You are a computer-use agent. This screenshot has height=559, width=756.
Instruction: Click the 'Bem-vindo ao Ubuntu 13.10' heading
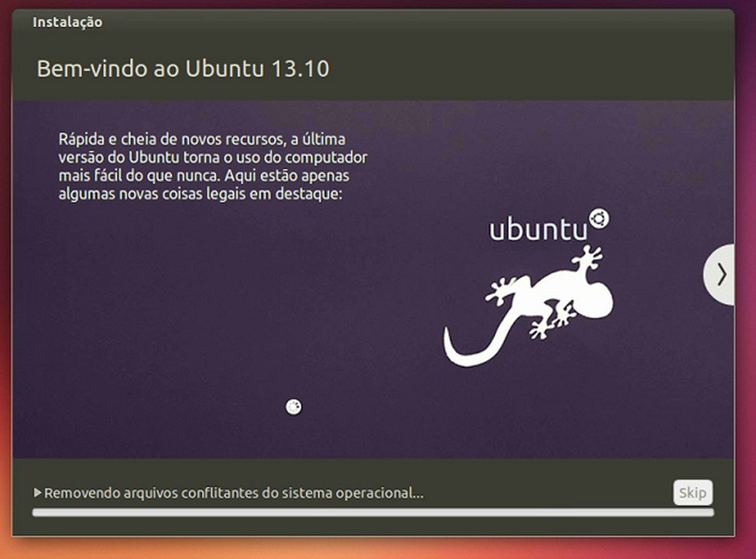(x=183, y=68)
